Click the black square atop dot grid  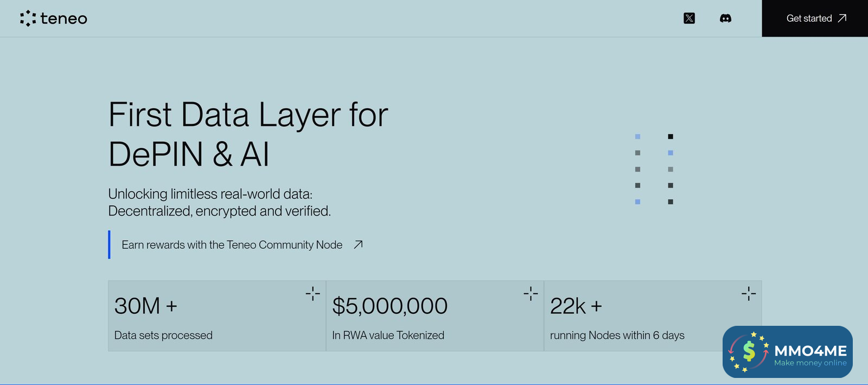click(x=671, y=136)
